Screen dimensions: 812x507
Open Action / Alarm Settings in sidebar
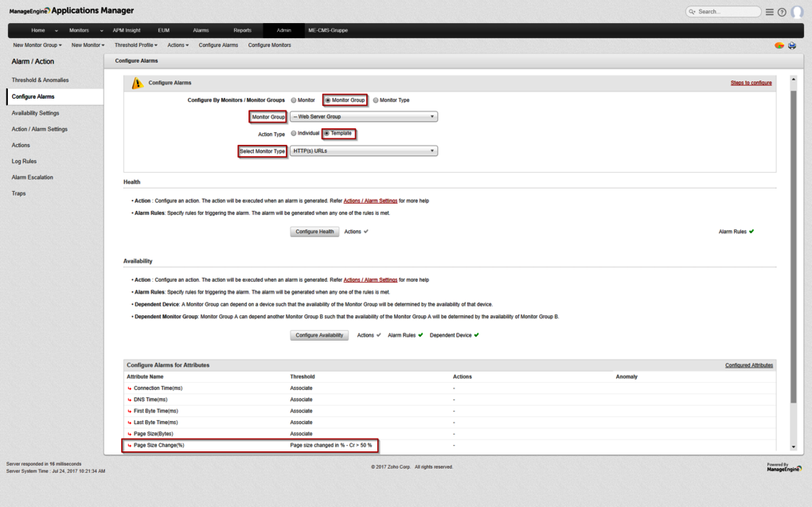[x=39, y=129]
